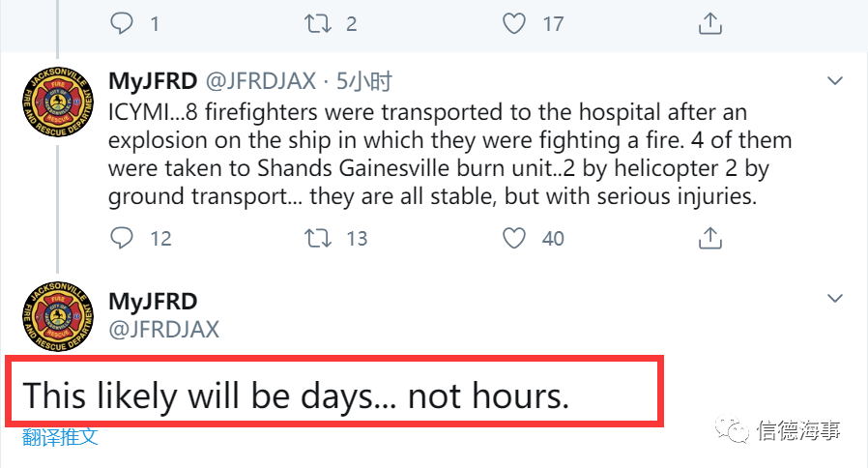Open dropdown chevron on ICYMI tweet
Image resolution: width=868 pixels, height=468 pixels.
pos(835,81)
